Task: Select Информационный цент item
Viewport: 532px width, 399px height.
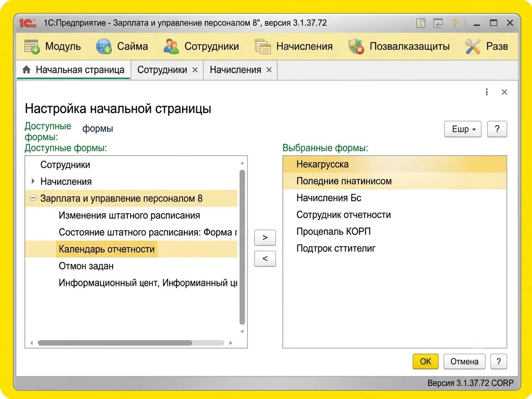Action: (131, 283)
